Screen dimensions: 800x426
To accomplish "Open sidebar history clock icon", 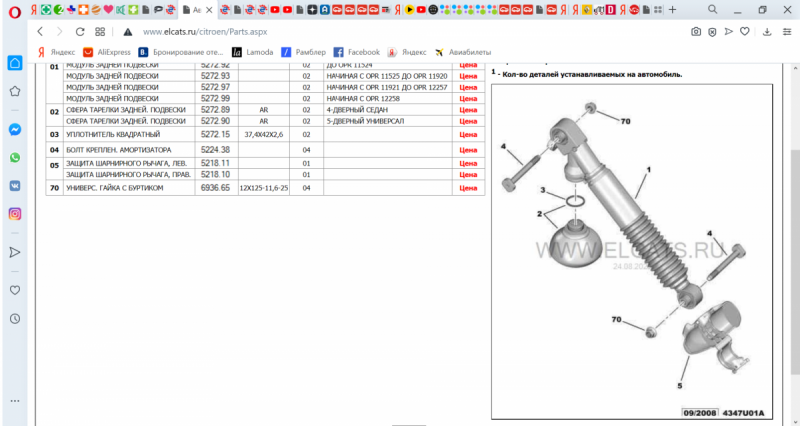I will pos(15,318).
